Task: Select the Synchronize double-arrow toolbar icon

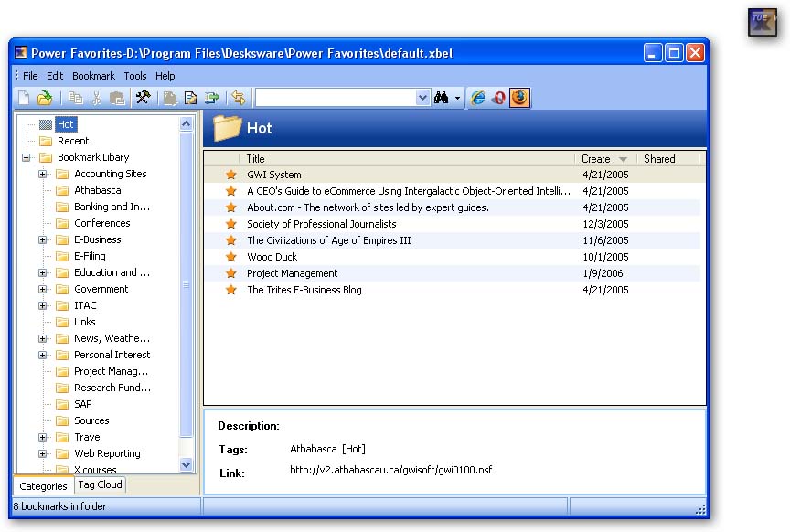Action: pos(239,98)
